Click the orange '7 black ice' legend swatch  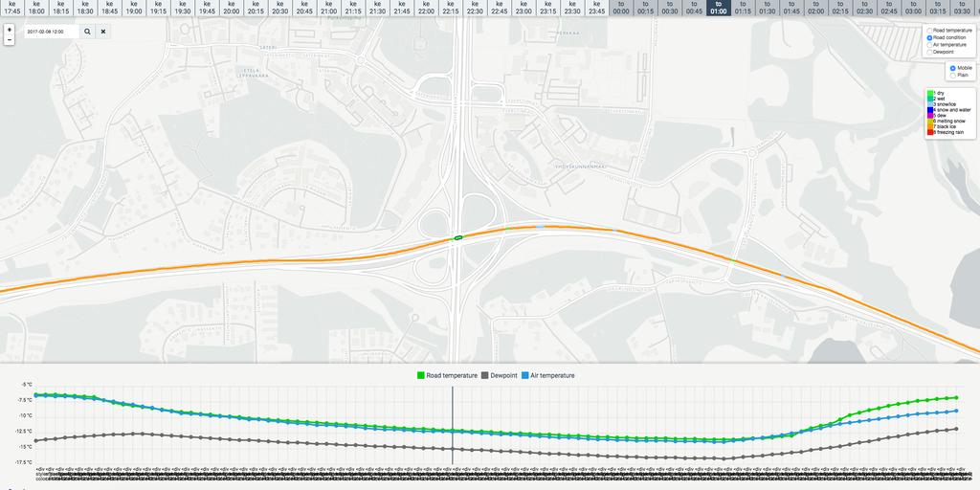coord(930,126)
